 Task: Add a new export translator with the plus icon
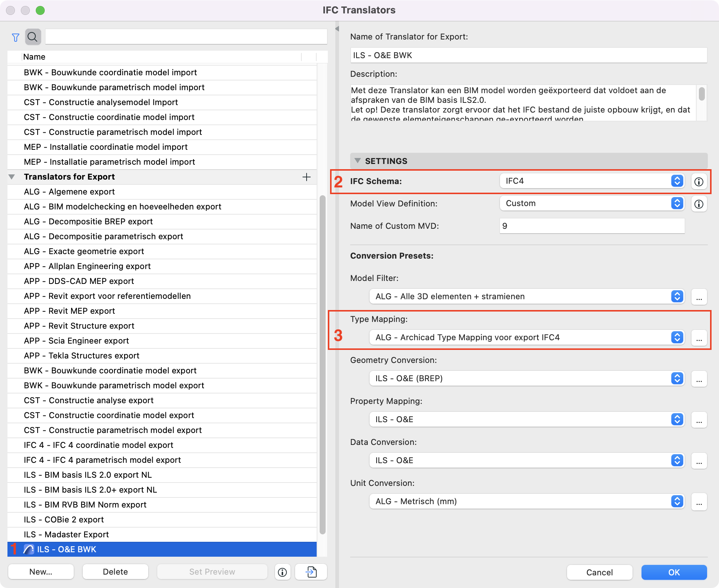pos(307,177)
